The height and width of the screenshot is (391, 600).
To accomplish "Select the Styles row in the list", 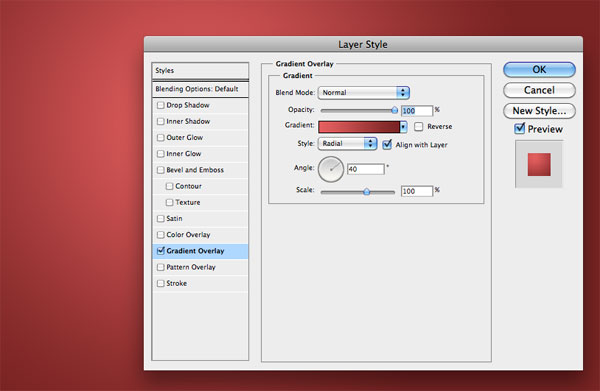I will [200, 71].
